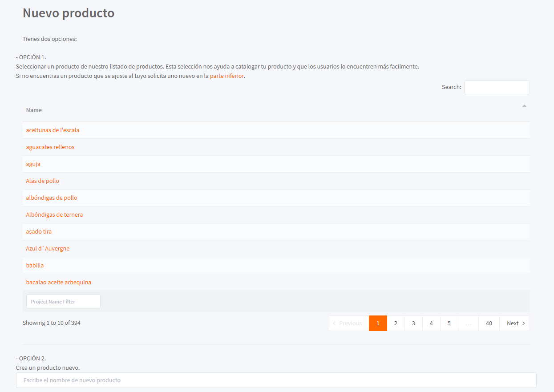
Task: Follow the 'parte inferior' link
Action: point(227,76)
